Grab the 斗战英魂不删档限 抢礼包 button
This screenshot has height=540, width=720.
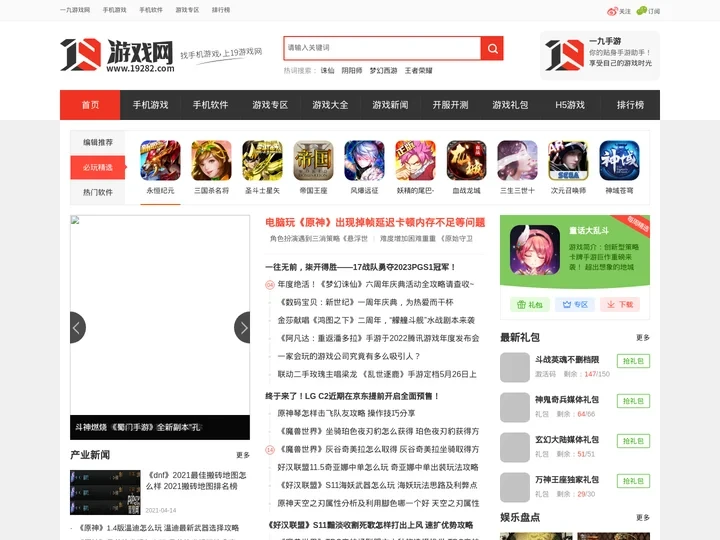coord(633,361)
